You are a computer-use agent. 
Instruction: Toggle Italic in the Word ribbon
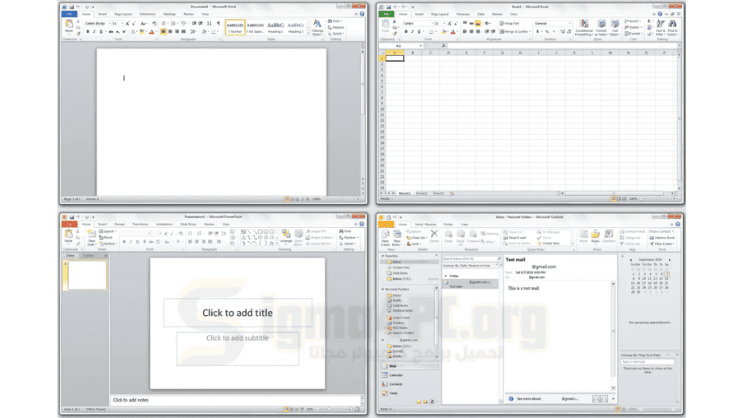coord(94,32)
